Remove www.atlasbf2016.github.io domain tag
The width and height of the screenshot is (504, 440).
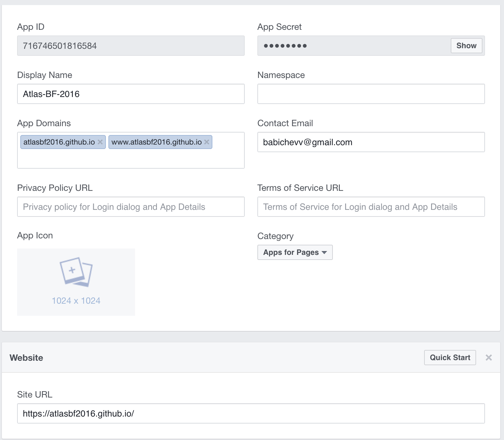[207, 142]
